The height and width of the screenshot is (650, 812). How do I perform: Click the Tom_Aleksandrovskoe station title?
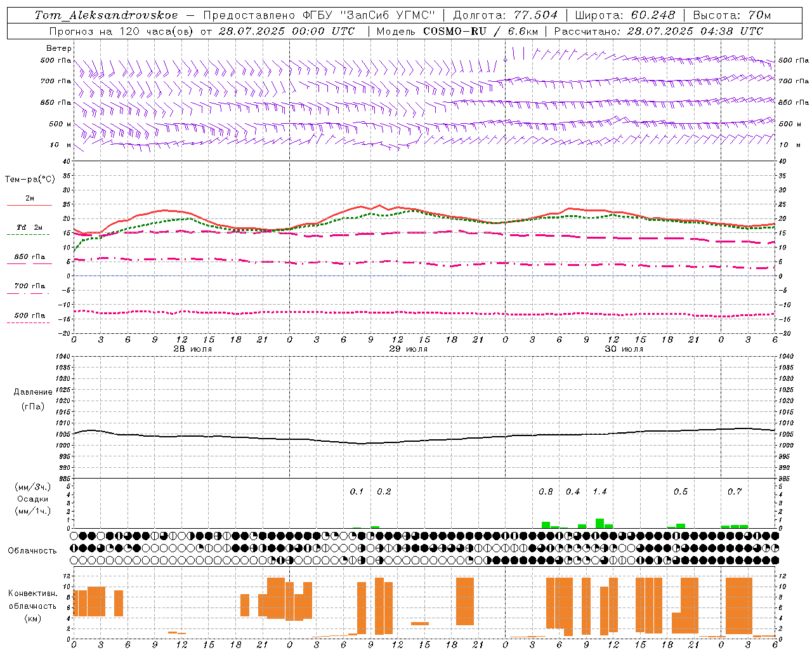tap(106, 15)
